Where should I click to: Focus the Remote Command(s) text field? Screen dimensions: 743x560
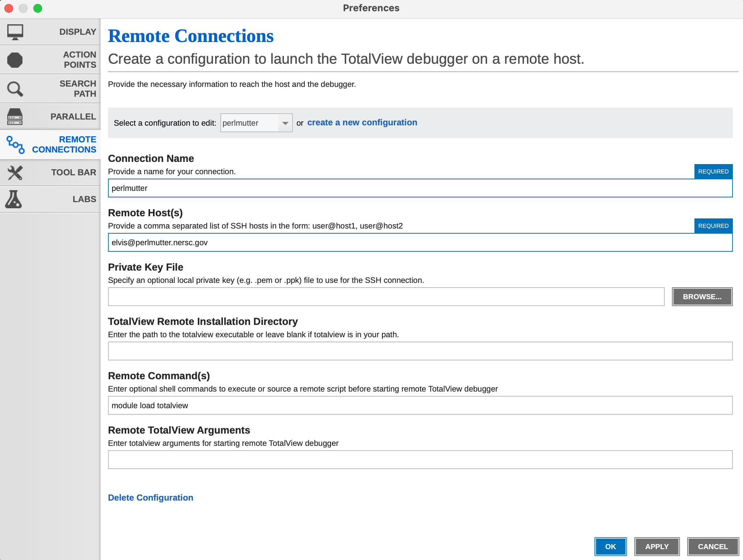click(x=420, y=406)
